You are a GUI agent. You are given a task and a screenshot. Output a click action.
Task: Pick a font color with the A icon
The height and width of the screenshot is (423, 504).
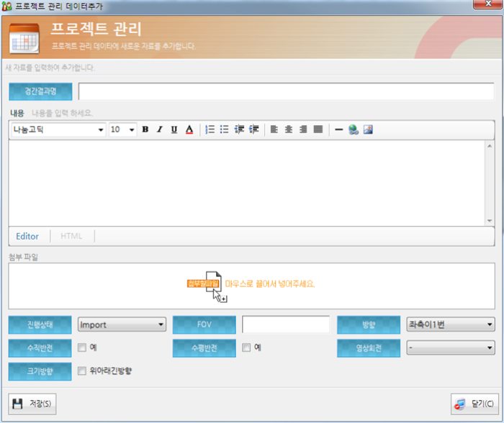[x=189, y=130]
